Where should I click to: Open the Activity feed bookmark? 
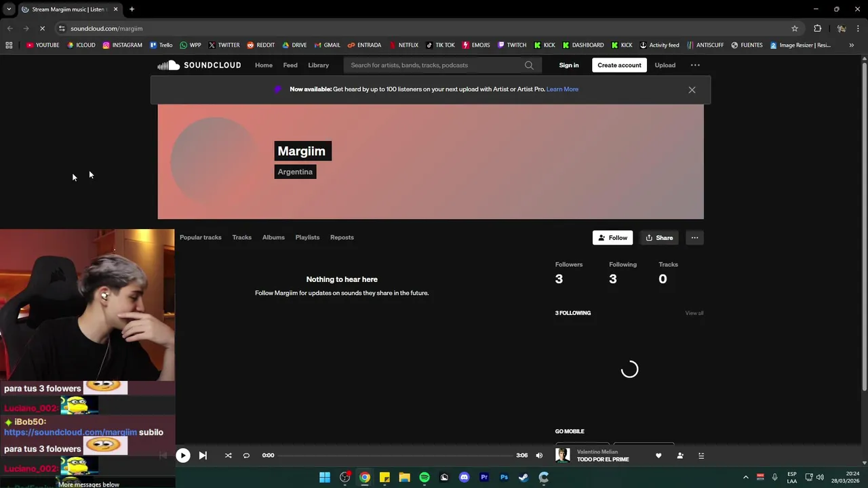(x=659, y=45)
